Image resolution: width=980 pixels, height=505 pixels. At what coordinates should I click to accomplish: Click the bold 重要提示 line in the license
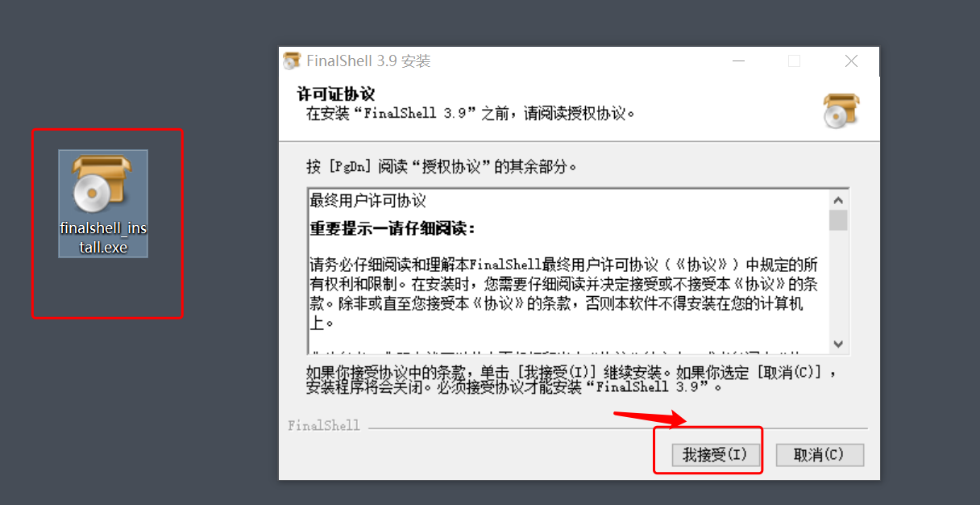click(392, 228)
